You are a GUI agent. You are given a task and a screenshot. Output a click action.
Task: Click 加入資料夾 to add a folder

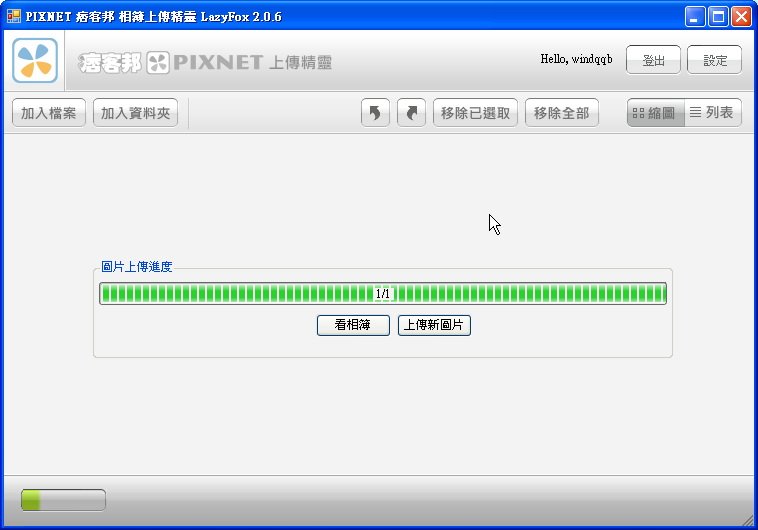(x=135, y=113)
